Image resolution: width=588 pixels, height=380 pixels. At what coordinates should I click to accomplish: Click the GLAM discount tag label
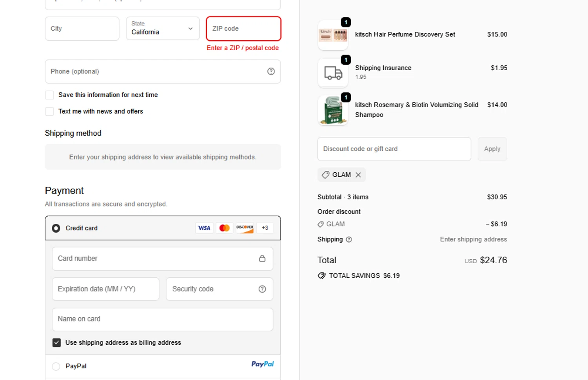341,175
